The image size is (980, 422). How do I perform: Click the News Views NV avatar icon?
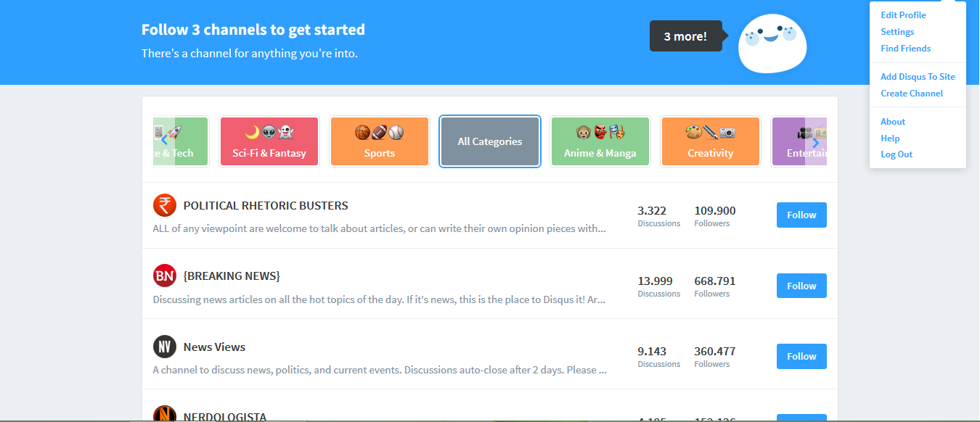click(x=165, y=347)
